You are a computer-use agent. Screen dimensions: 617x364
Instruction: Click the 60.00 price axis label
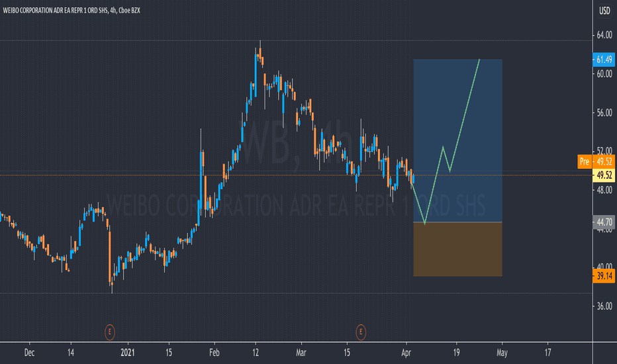coord(604,74)
